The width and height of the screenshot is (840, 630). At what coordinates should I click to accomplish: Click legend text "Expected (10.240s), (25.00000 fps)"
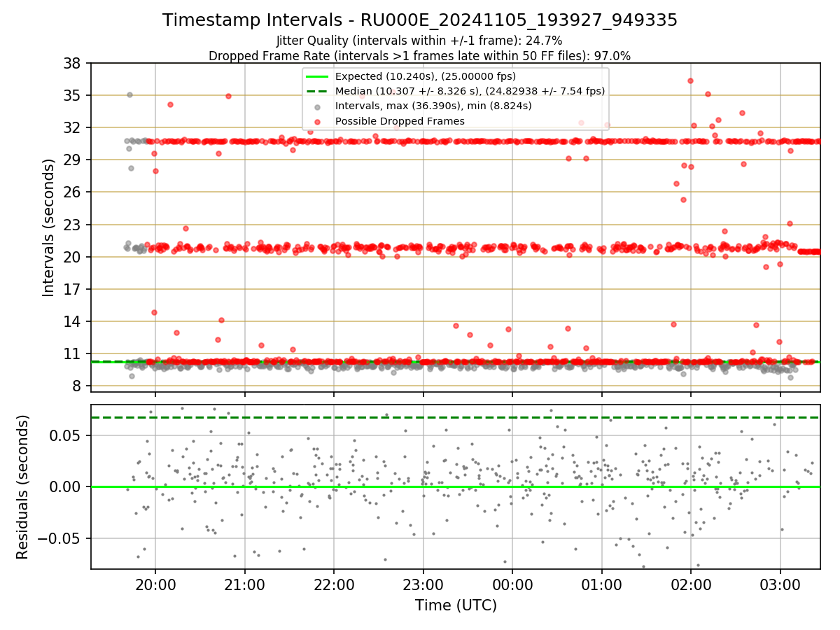[426, 76]
